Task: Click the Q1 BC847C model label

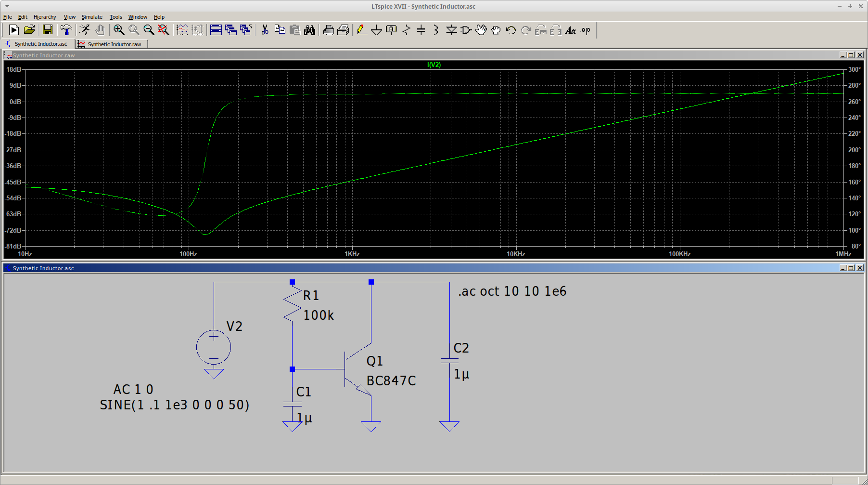Action: [391, 381]
